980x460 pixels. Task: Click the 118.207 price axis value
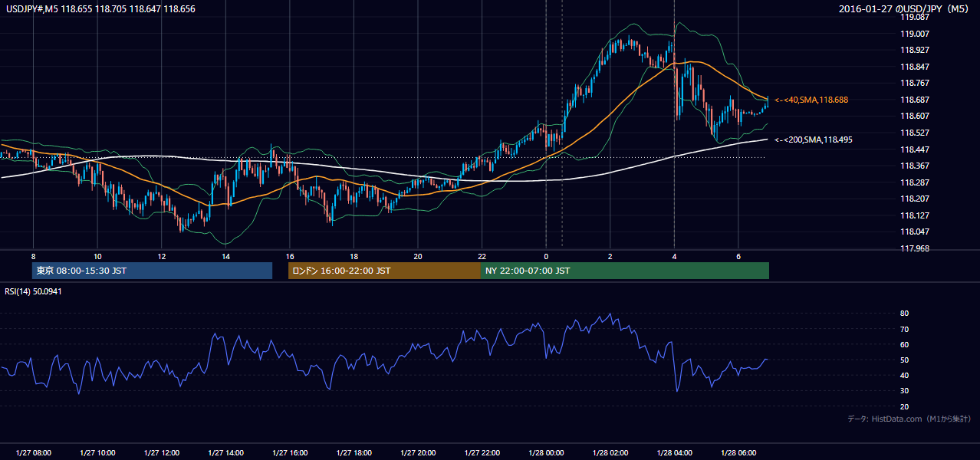pos(915,199)
